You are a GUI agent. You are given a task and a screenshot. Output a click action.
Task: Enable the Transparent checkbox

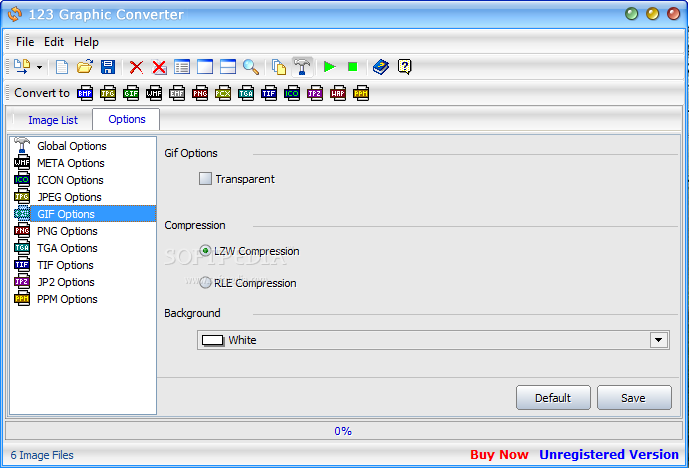(205, 178)
